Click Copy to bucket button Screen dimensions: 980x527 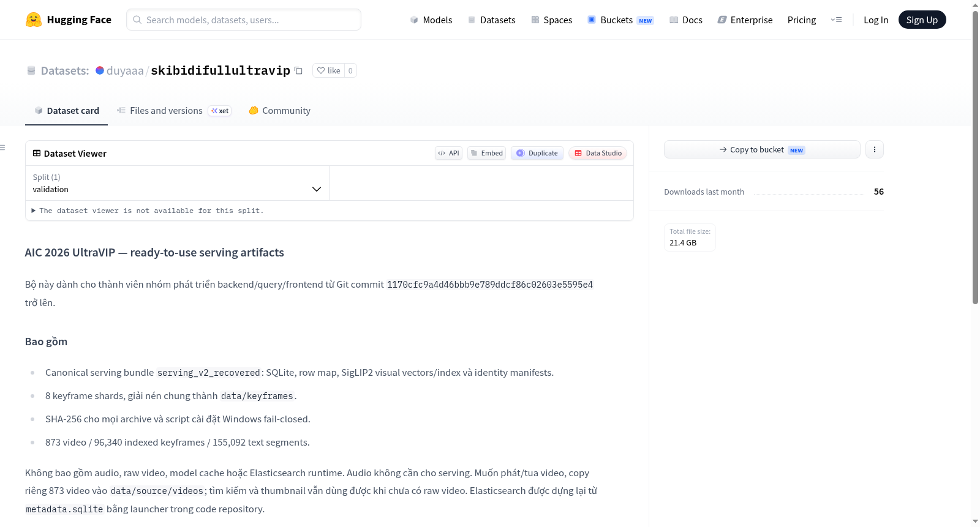762,149
